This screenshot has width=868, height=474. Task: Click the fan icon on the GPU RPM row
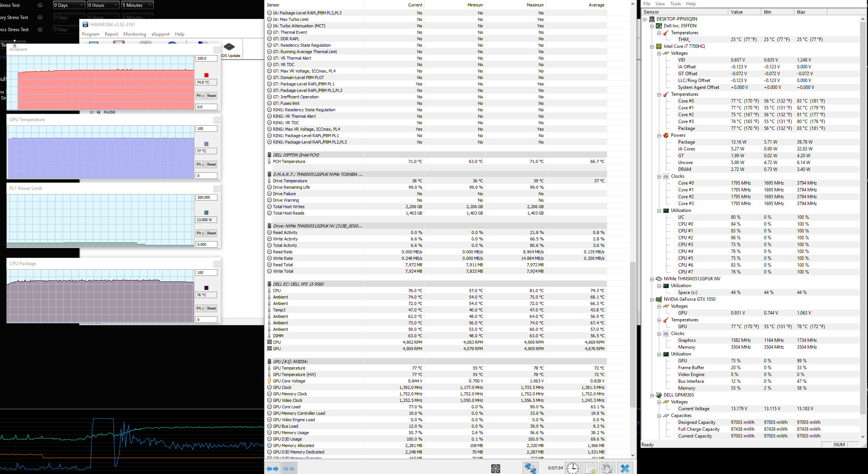tap(269, 349)
